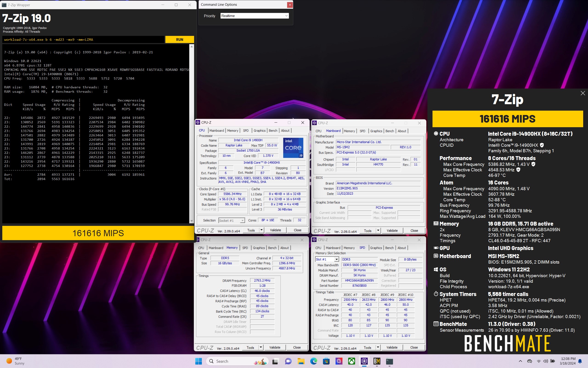Click the console scrollbar up arrow

click(x=192, y=46)
